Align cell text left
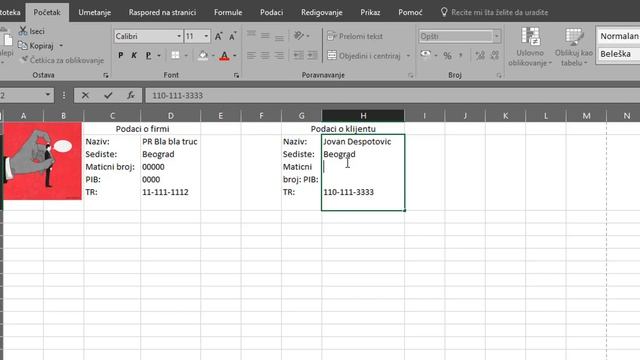 (251, 55)
